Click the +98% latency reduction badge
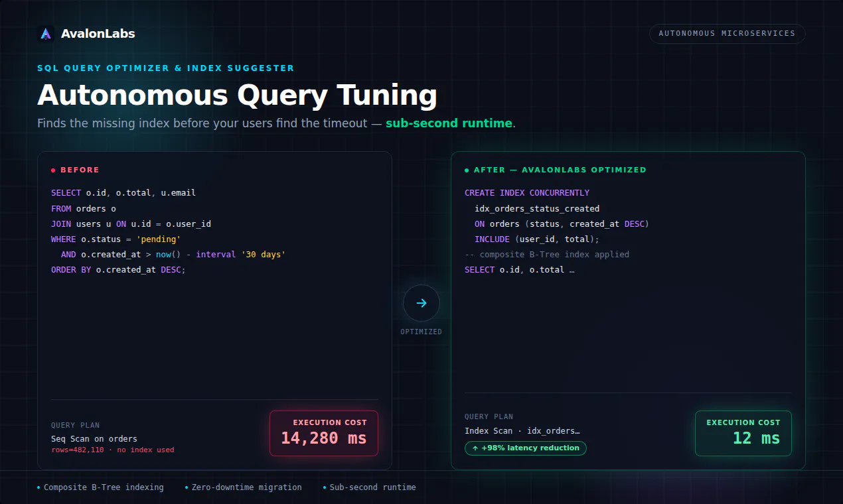 (526, 448)
